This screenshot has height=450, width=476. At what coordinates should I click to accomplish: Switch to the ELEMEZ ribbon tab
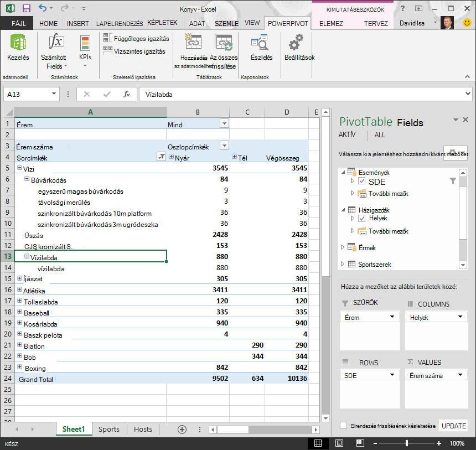point(331,23)
